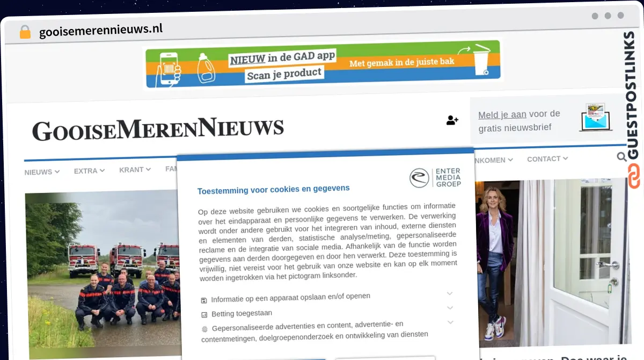
Task: Expand the 'Gepersonaliseerde advertenties' chevron
Action: click(450, 322)
